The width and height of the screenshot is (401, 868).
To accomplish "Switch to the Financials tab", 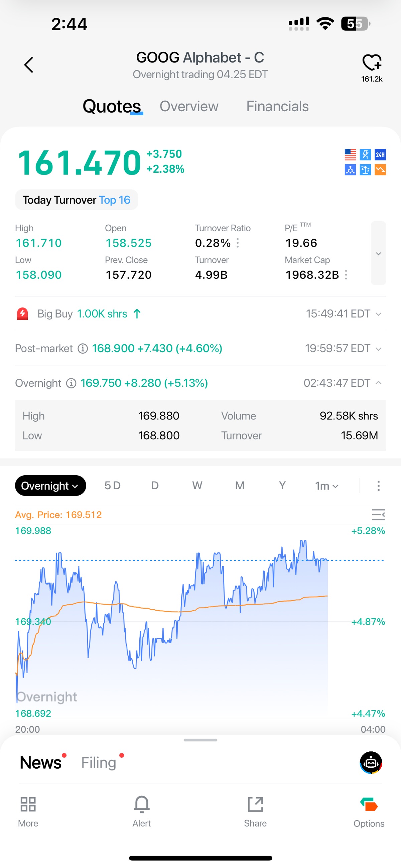I will click(277, 107).
